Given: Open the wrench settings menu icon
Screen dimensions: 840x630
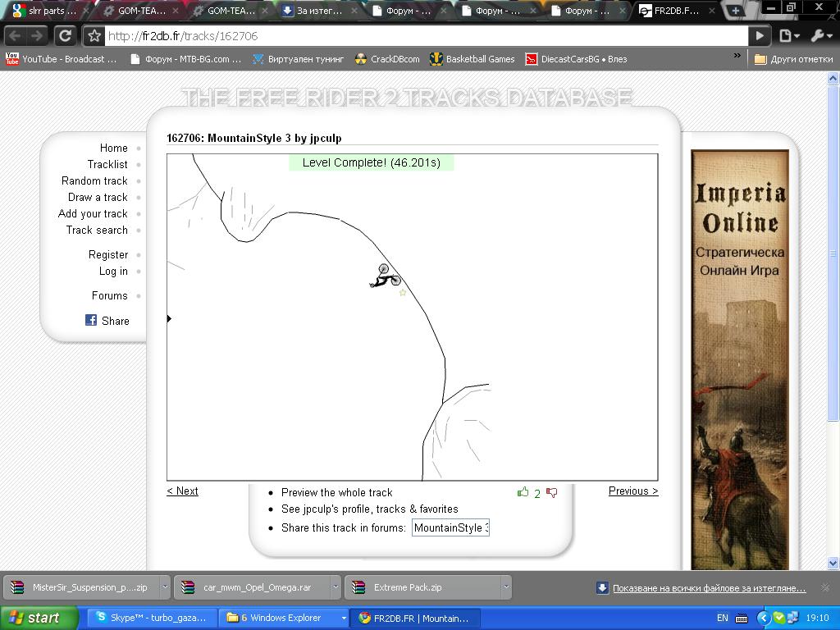Looking at the screenshot, I should (x=820, y=36).
